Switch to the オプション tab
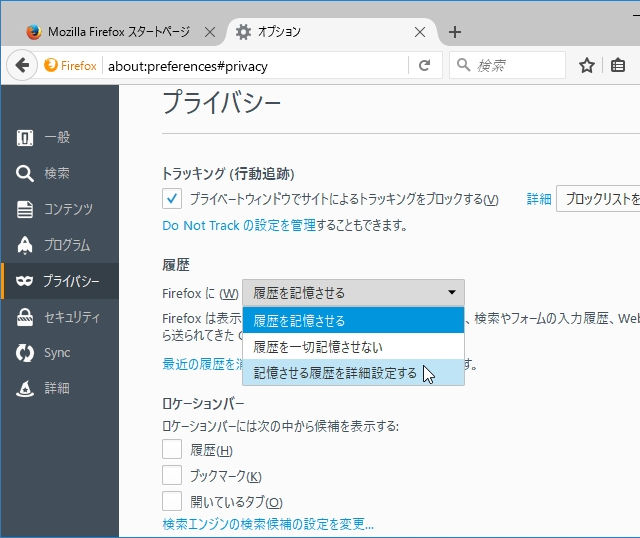This screenshot has height=538, width=640. (331, 32)
